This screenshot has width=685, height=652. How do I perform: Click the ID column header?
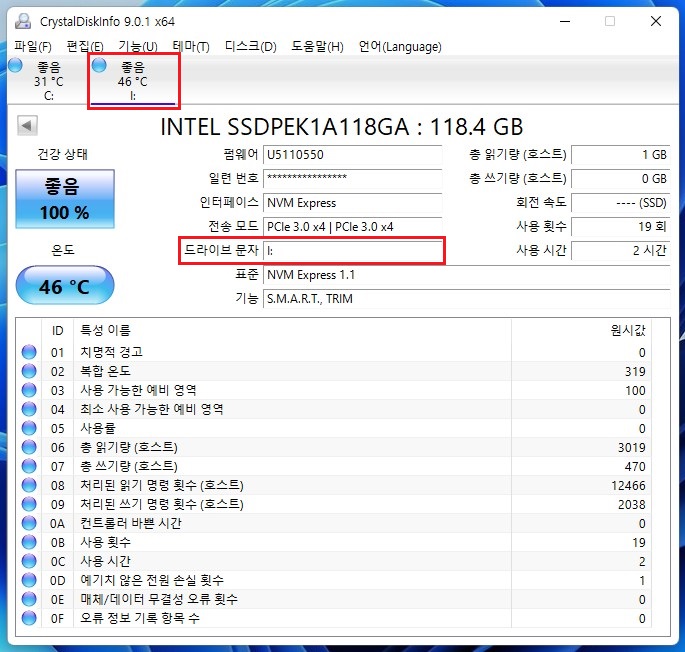(x=58, y=331)
